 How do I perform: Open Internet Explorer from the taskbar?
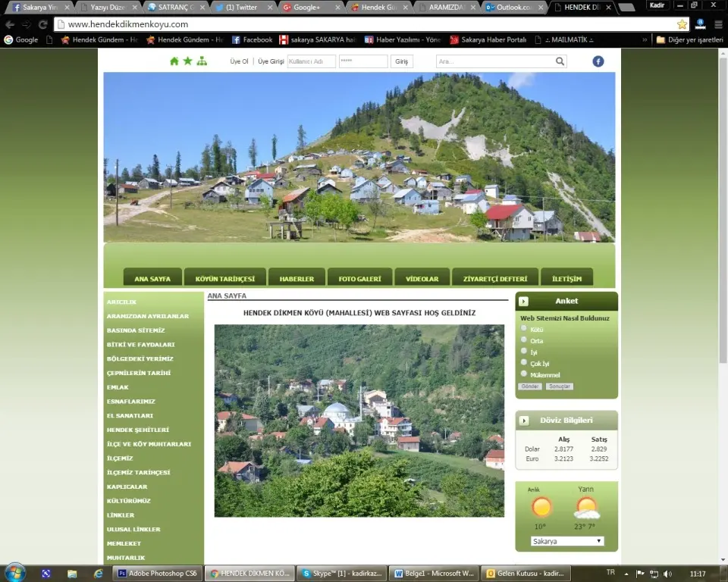click(98, 574)
